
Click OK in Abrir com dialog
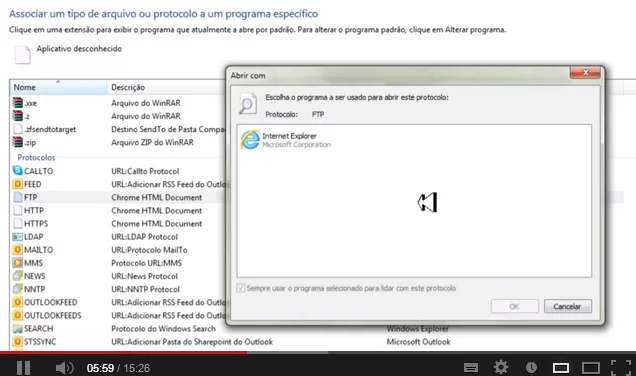click(515, 306)
